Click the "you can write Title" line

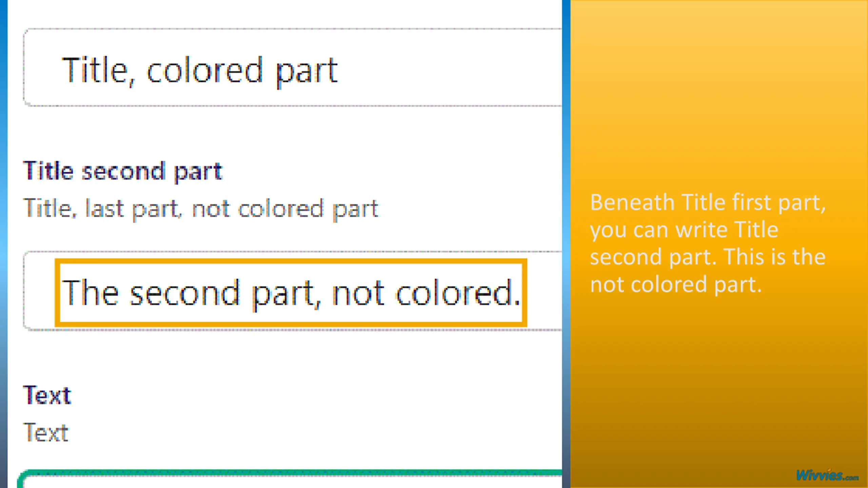(x=684, y=230)
